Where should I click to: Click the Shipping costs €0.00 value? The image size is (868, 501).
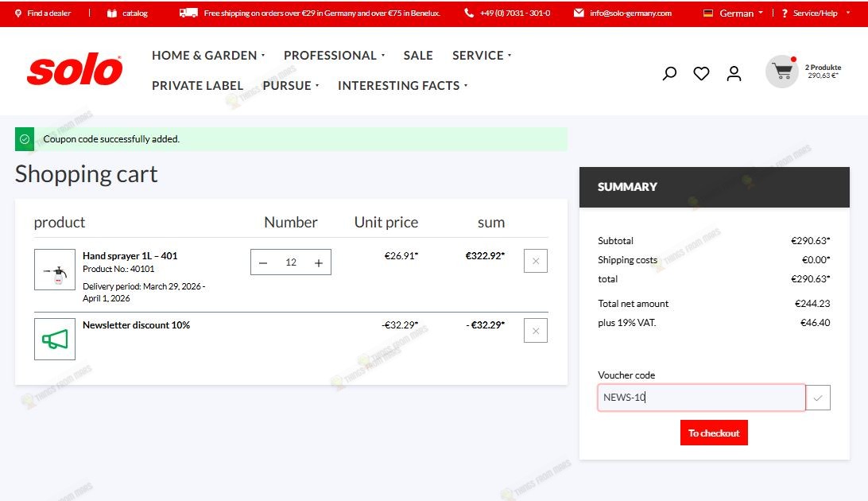[816, 259]
